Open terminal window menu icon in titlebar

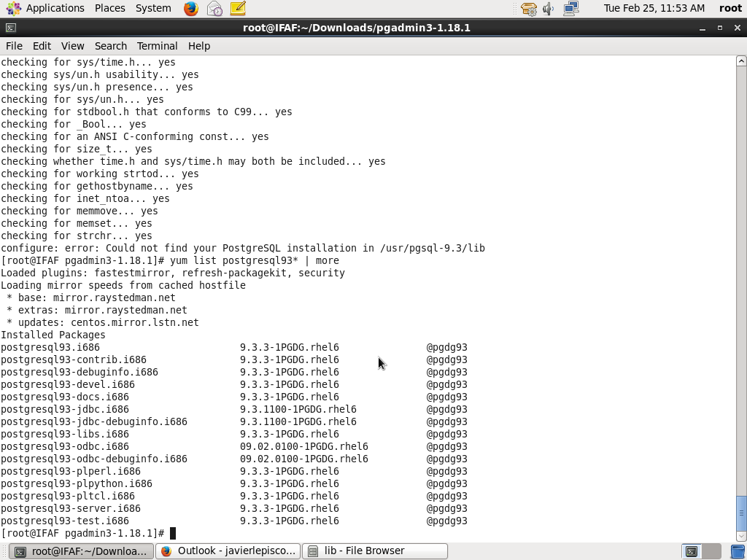pos(10,28)
